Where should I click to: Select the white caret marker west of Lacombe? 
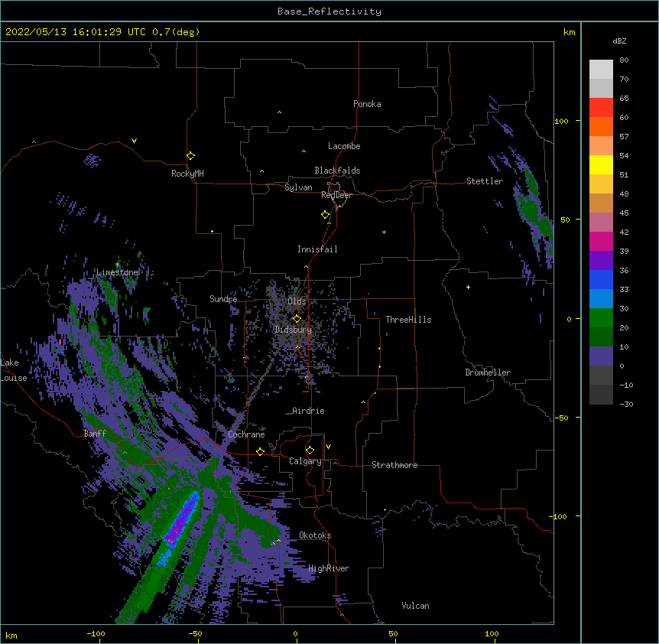click(304, 151)
